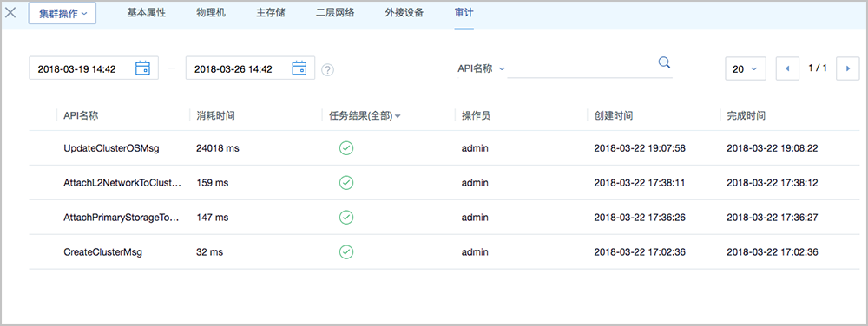Image resolution: width=868 pixels, height=326 pixels.
Task: Click the search magnifier icon
Action: point(664,62)
